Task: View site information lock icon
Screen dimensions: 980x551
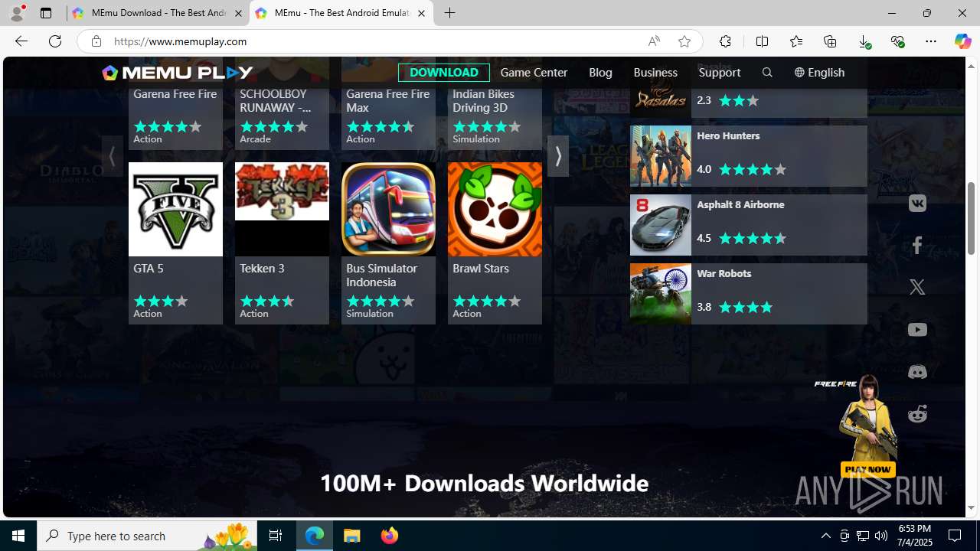Action: tap(96, 41)
